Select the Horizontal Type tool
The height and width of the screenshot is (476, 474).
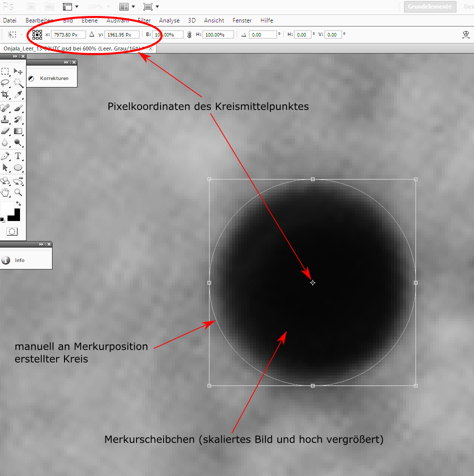tap(18, 156)
